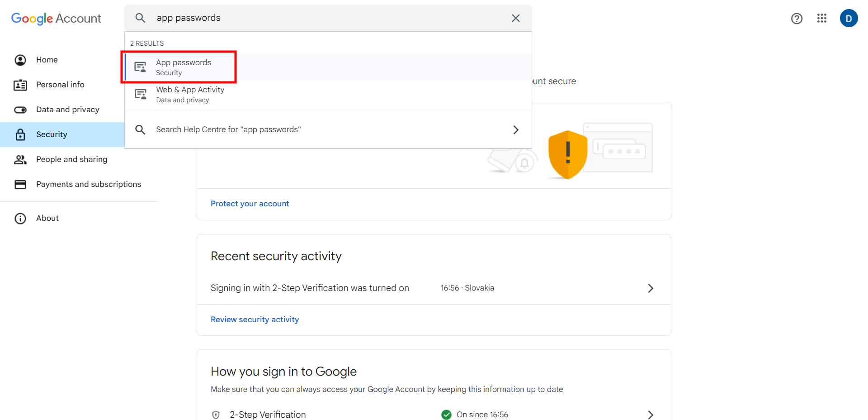Image resolution: width=868 pixels, height=420 pixels.
Task: Open Home in the sidebar
Action: click(47, 60)
